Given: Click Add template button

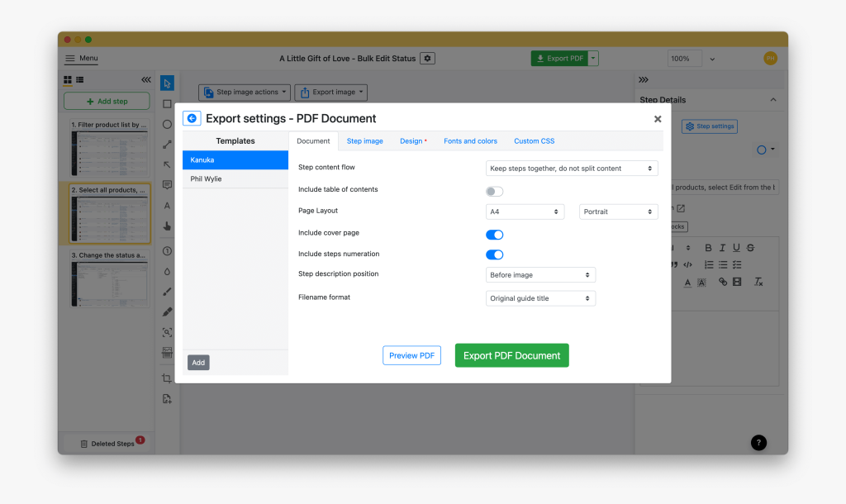Looking at the screenshot, I should click(x=198, y=363).
